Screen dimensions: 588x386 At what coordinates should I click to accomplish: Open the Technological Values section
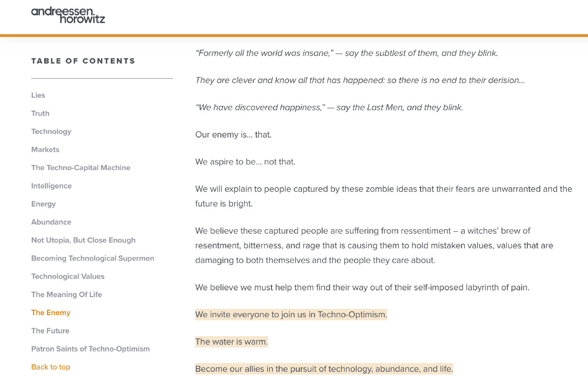[67, 276]
